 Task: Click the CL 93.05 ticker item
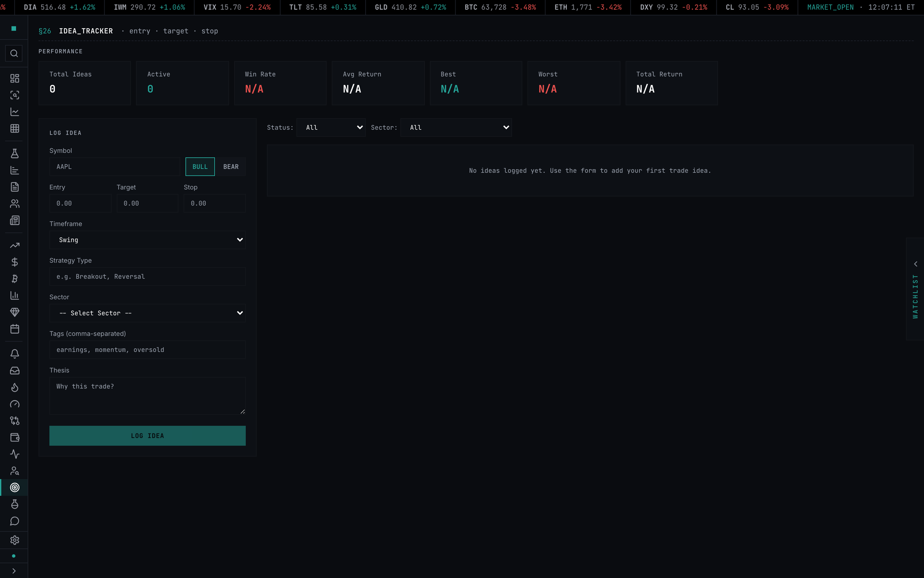(757, 7)
